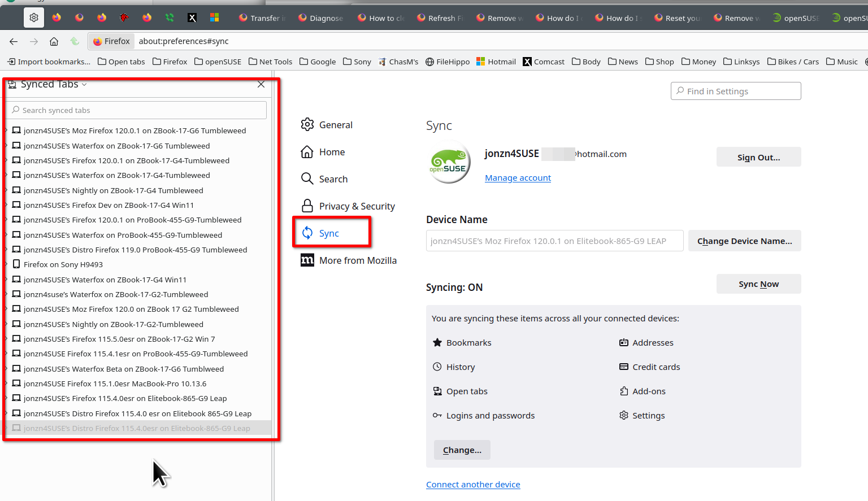Click the forward arrow navigation button
Viewport: 868px width, 501px height.
[x=34, y=41]
